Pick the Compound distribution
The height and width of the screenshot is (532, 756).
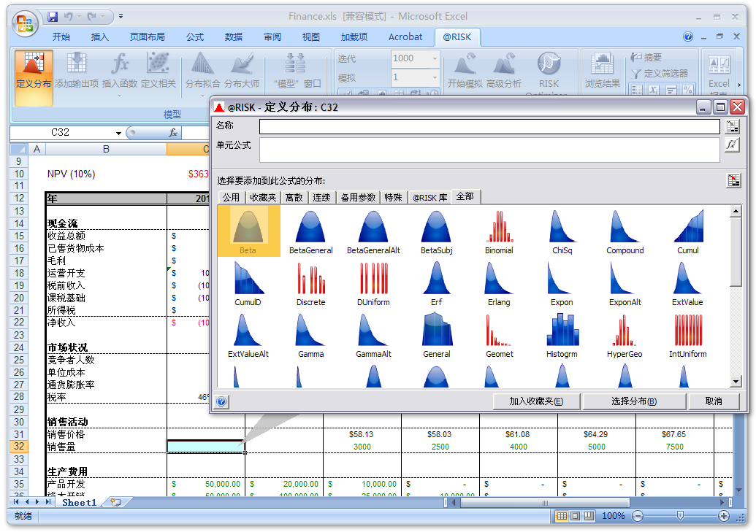pos(625,231)
